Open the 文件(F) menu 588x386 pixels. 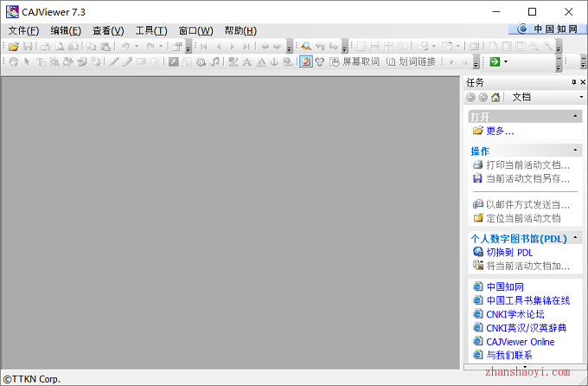[x=23, y=31]
